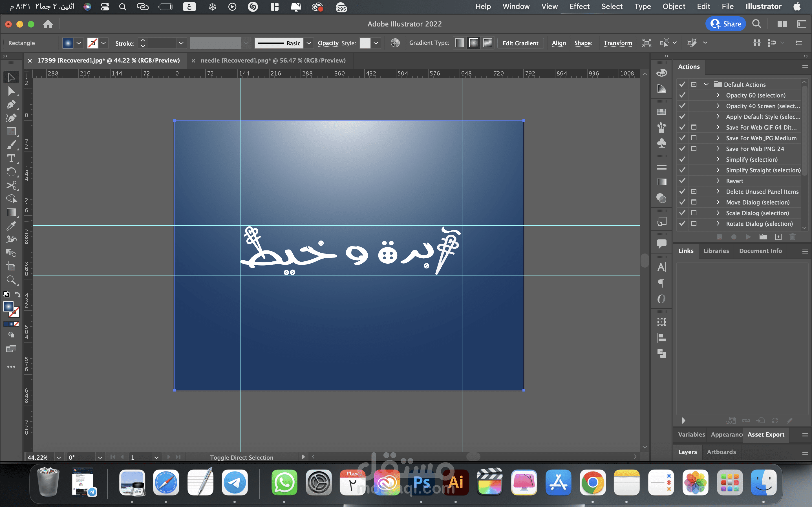The image size is (812, 507).
Task: Toggle checkmark for Revert action
Action: 682,181
